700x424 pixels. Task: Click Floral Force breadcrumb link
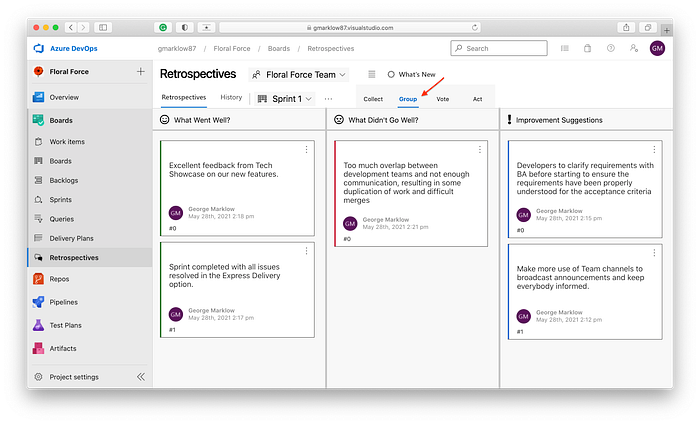[x=232, y=48]
